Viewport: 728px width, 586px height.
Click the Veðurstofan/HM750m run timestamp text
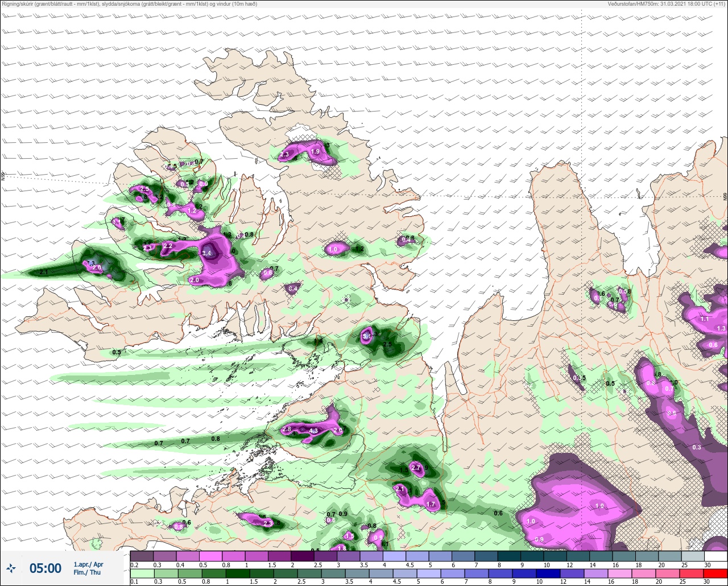tap(667, 3)
